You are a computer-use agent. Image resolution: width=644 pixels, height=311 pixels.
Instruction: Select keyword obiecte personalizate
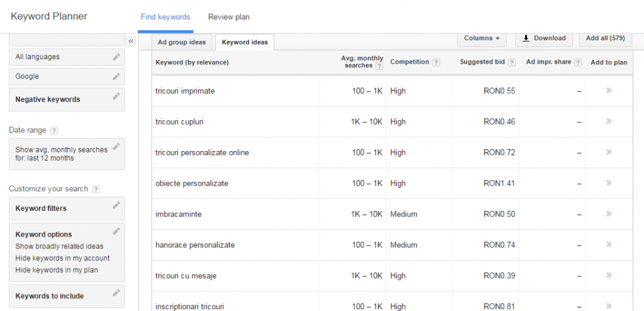(x=192, y=183)
